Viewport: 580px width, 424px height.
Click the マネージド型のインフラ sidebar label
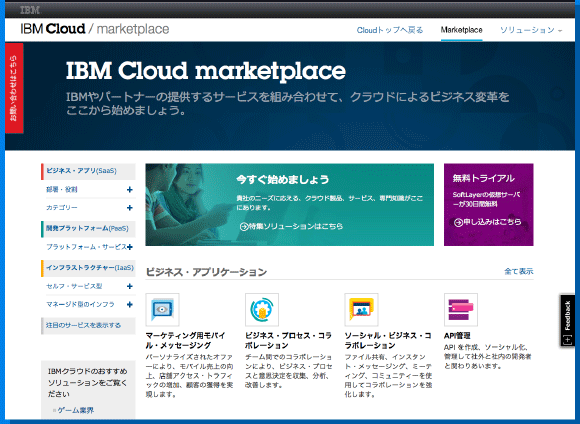(80, 304)
